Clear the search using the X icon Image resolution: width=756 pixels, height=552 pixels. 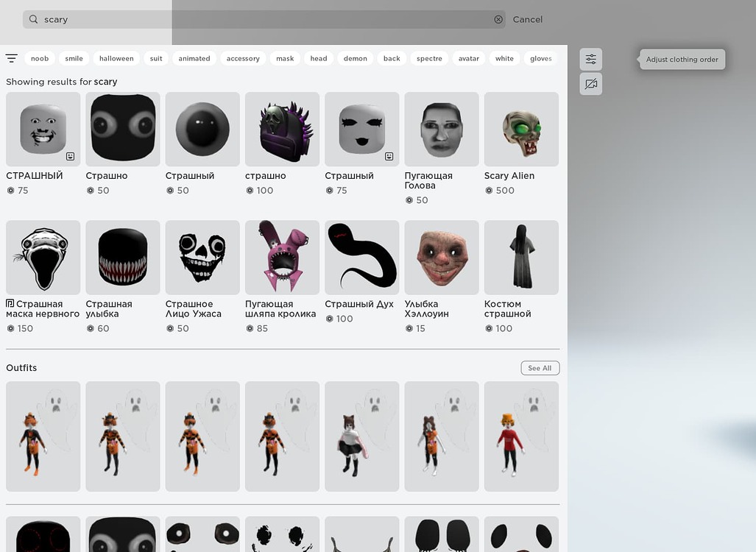point(498,19)
